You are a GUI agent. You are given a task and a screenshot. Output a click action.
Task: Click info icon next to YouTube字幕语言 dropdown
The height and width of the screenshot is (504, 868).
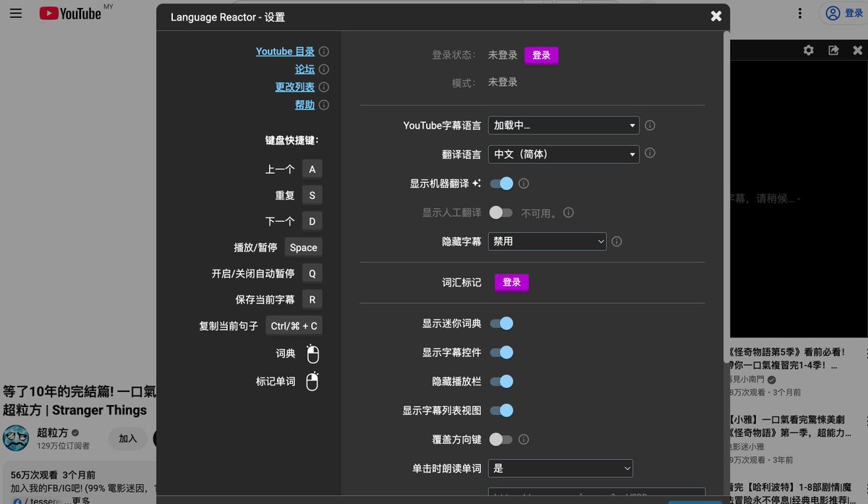coord(650,125)
